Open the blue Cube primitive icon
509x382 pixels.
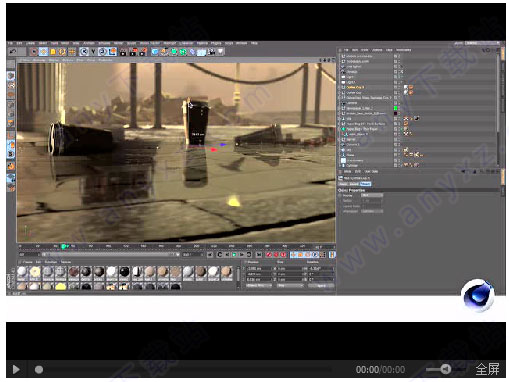155,52
